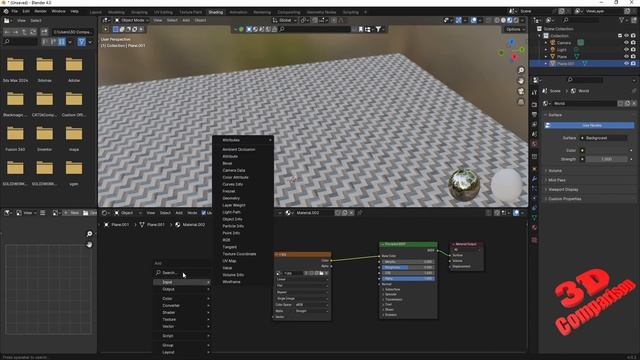Image resolution: width=640 pixels, height=360 pixels.
Task: Open image folder icon in the image texture node
Action: point(321,273)
